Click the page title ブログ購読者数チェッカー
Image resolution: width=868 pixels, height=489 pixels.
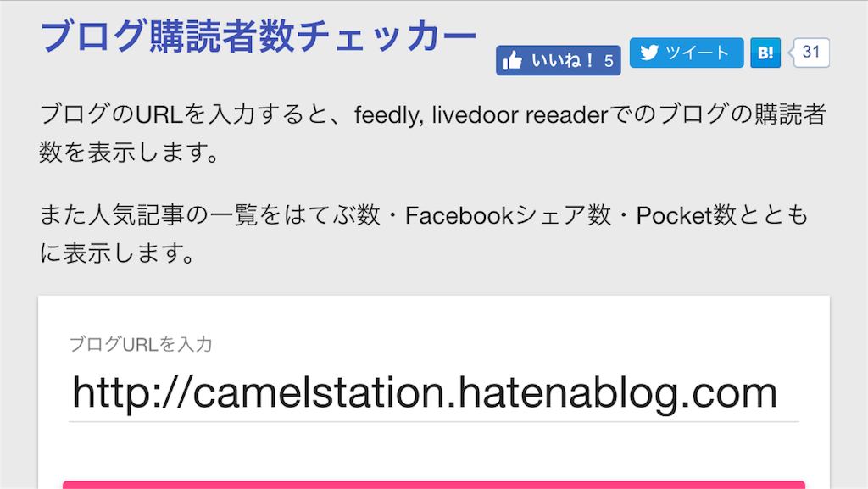(x=259, y=34)
